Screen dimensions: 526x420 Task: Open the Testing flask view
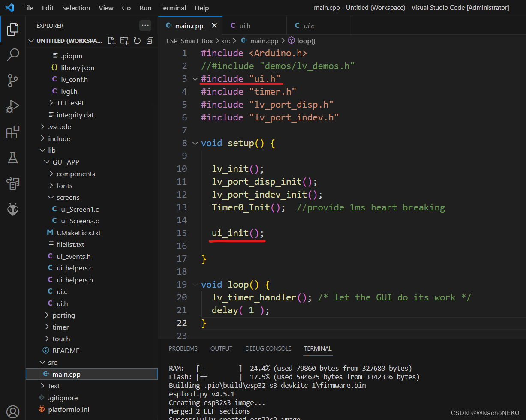tap(13, 158)
